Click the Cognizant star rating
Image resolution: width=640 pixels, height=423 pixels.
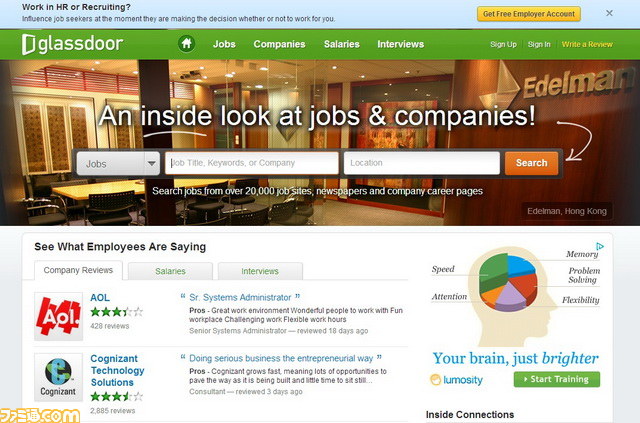(x=117, y=396)
